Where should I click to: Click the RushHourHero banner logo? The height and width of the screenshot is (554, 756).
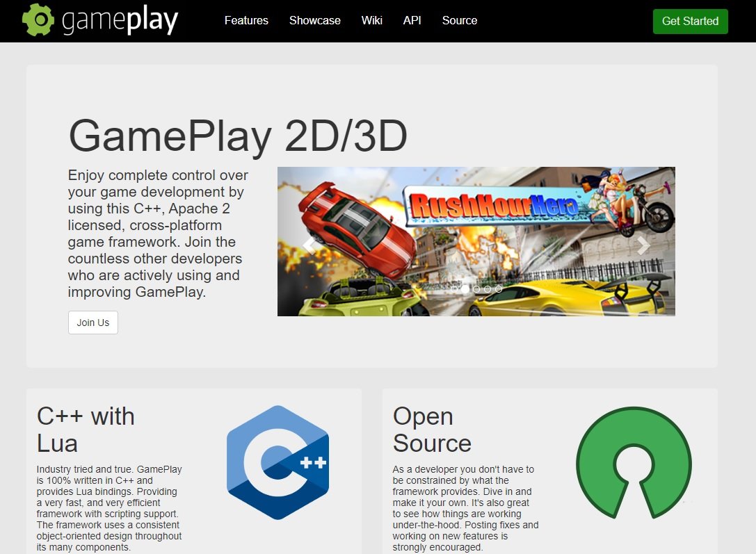pyautogui.click(x=494, y=206)
